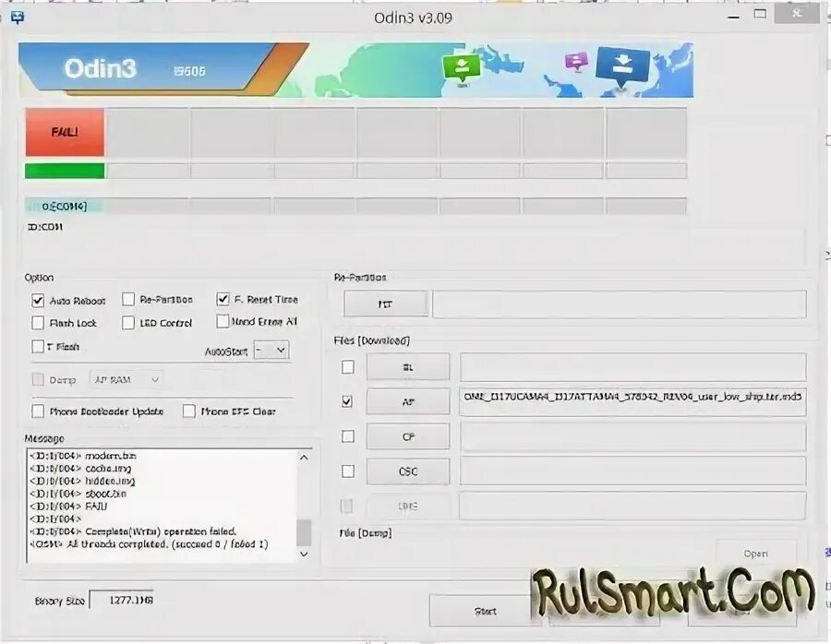831x644 pixels.
Task: Select the 'hidden.img' log line
Action: tap(82, 481)
